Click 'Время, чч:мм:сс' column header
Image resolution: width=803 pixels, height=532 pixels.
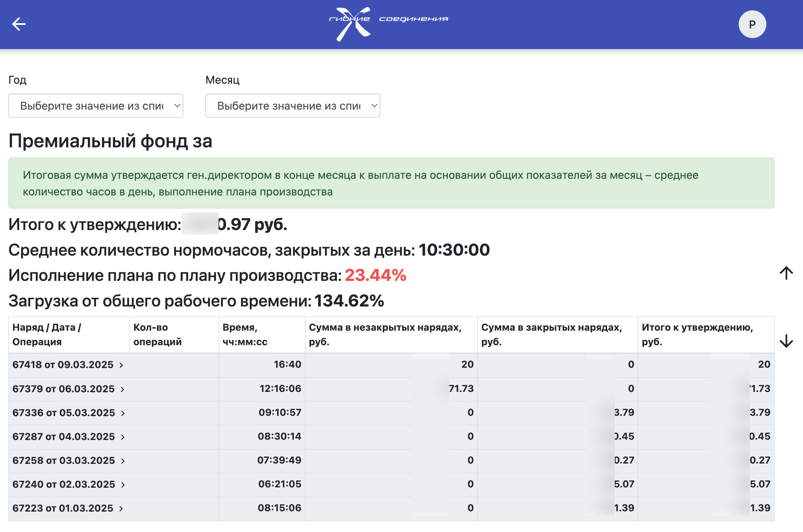click(245, 334)
